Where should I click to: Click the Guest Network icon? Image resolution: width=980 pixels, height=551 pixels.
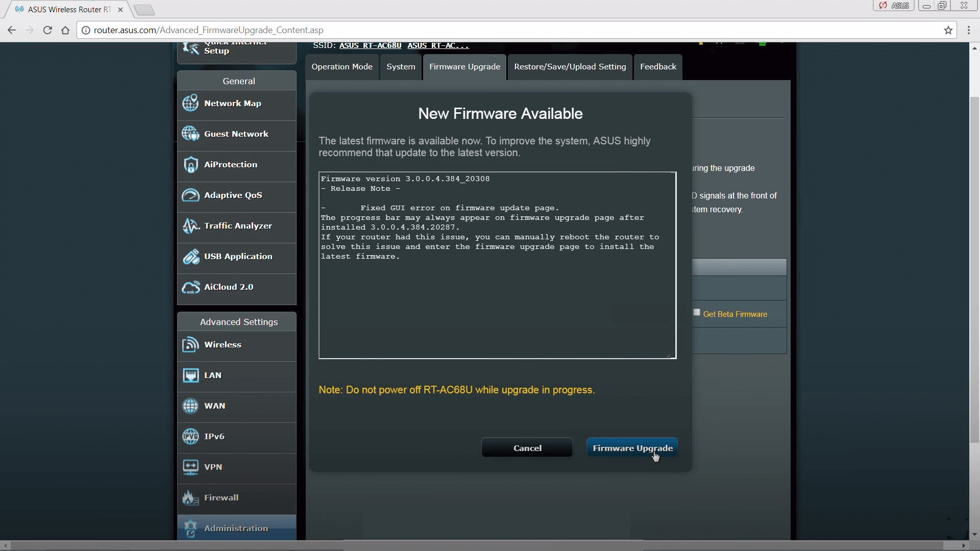click(190, 134)
